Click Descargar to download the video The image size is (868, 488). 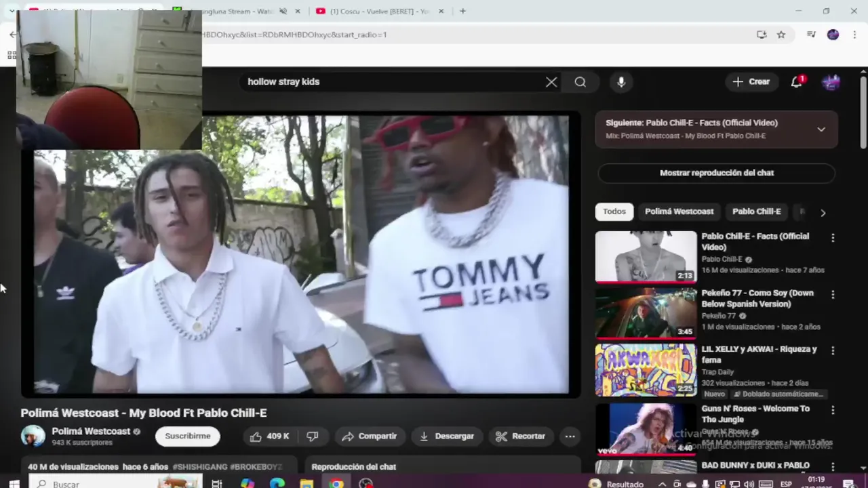tap(446, 436)
